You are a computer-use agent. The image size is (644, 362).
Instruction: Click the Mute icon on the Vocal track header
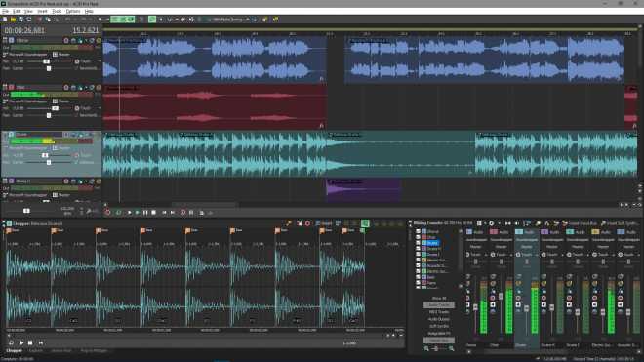[92, 41]
